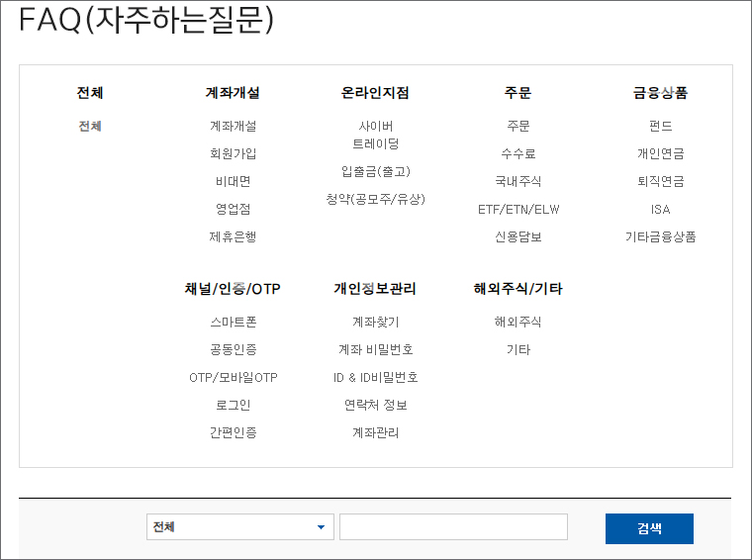Open the 사이버 트레이딩 FAQ category
The image size is (752, 560).
(x=375, y=136)
